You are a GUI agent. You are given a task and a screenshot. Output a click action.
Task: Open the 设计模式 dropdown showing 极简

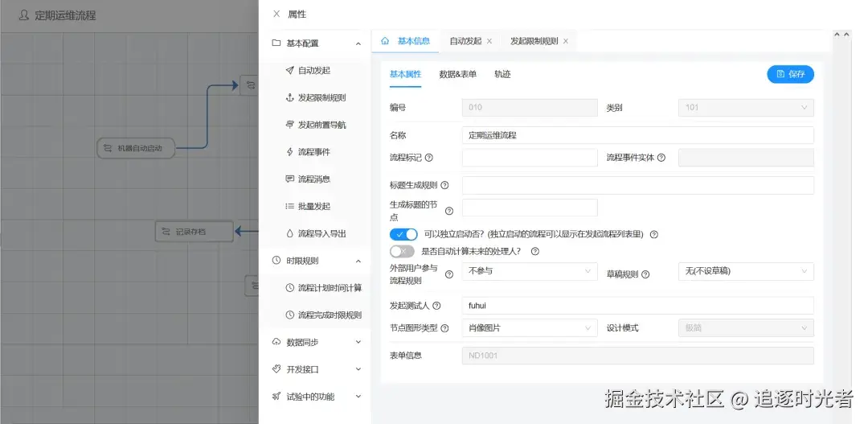tap(746, 328)
